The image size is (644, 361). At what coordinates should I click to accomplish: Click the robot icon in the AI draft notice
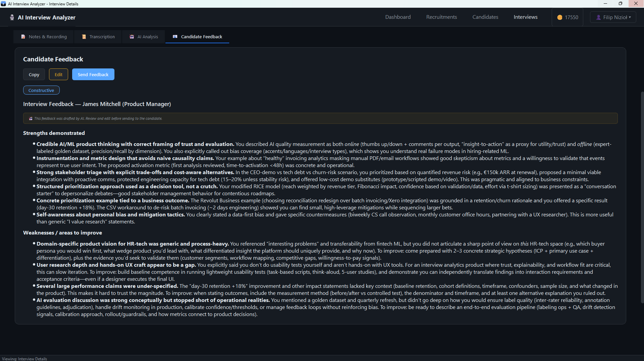click(31, 119)
